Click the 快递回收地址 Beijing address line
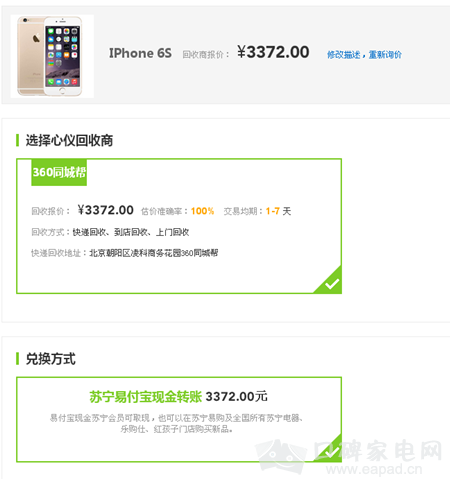 coord(125,253)
